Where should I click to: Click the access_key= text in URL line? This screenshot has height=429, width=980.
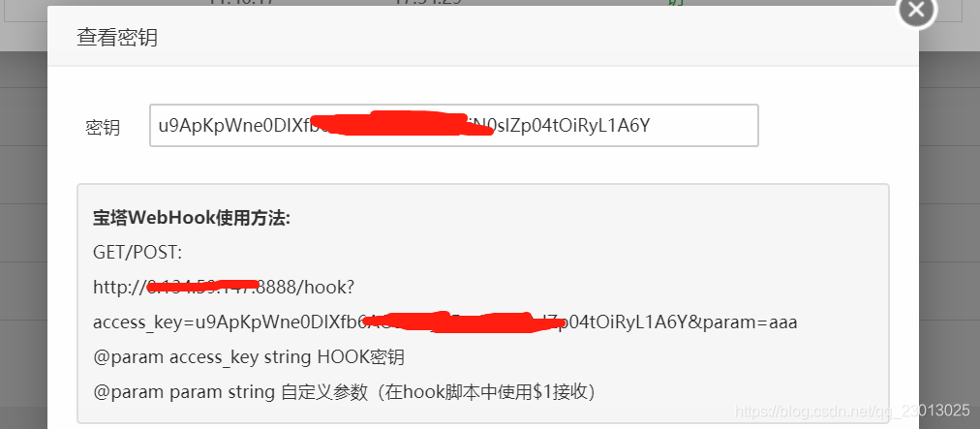(x=144, y=322)
